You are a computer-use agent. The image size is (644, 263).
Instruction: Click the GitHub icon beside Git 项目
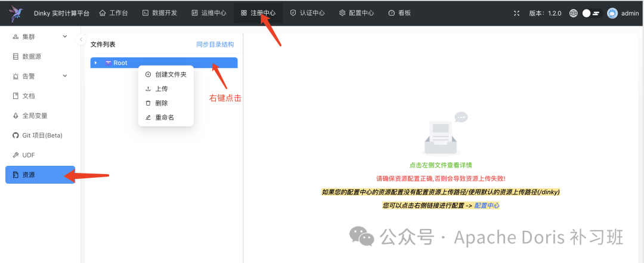pos(16,135)
